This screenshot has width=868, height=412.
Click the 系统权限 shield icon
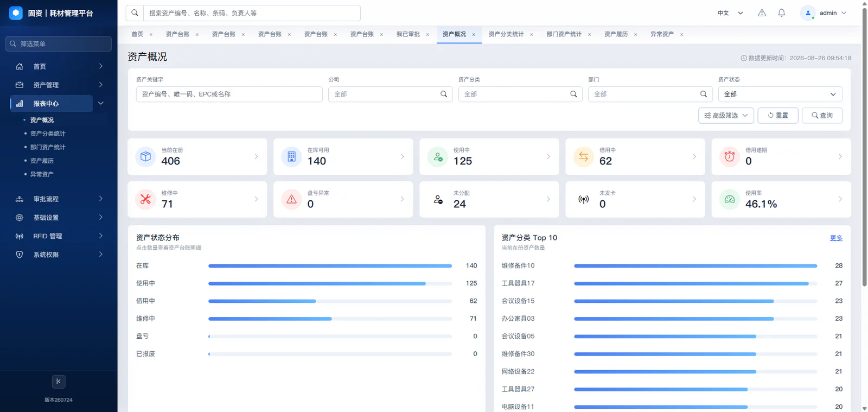point(20,255)
